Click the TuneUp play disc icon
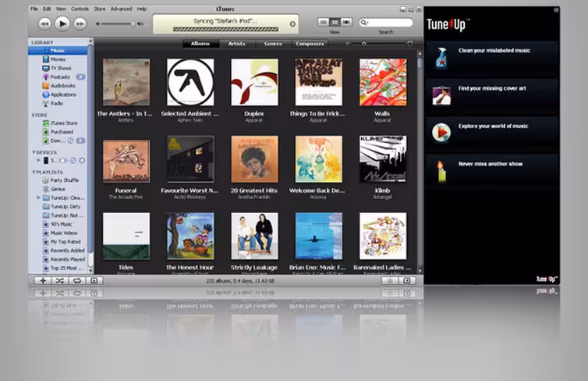The height and width of the screenshot is (381, 588). point(441,133)
